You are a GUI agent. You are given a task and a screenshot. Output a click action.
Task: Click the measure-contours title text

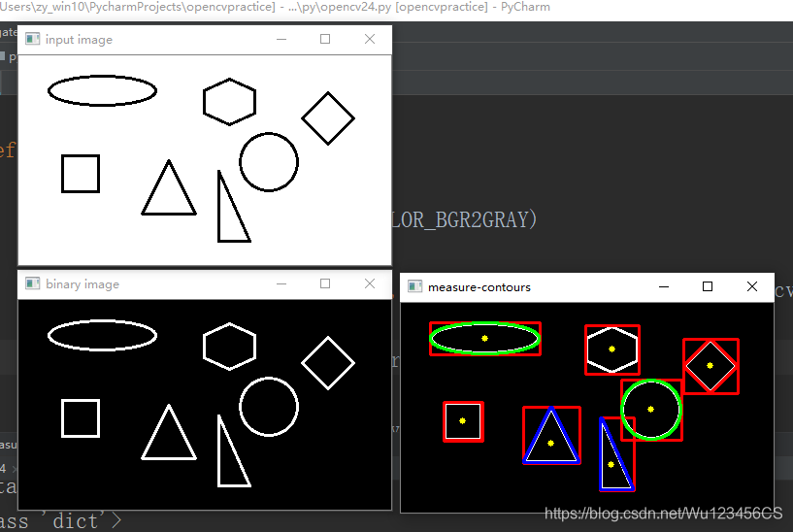(479, 287)
